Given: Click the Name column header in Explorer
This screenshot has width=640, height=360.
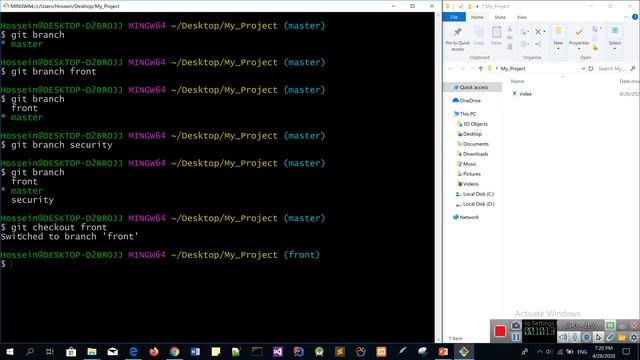Looking at the screenshot, I should [x=517, y=81].
